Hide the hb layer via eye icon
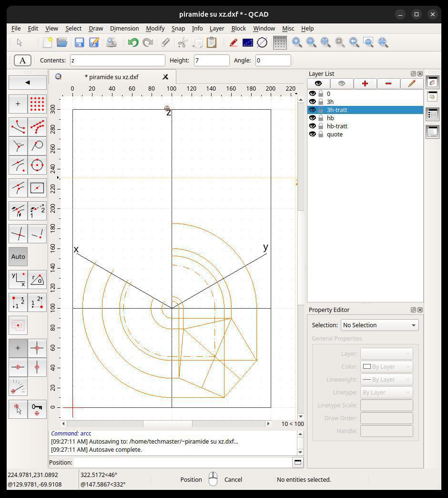 (x=313, y=118)
